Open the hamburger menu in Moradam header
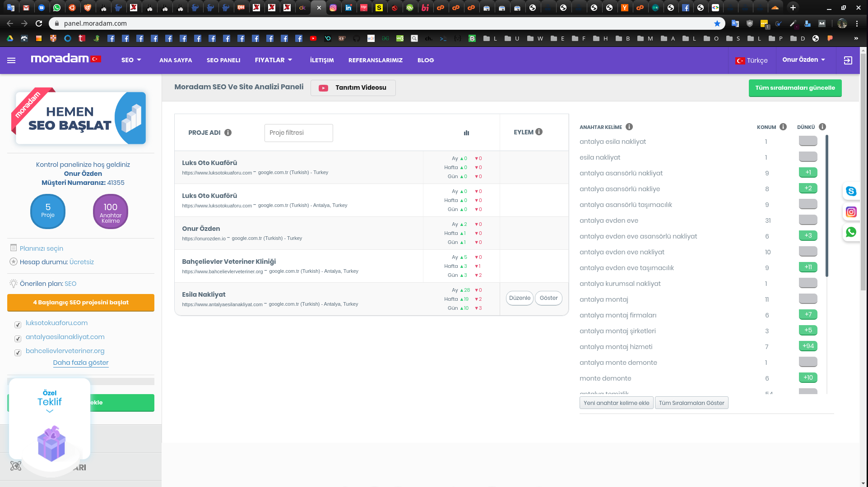 click(x=11, y=60)
